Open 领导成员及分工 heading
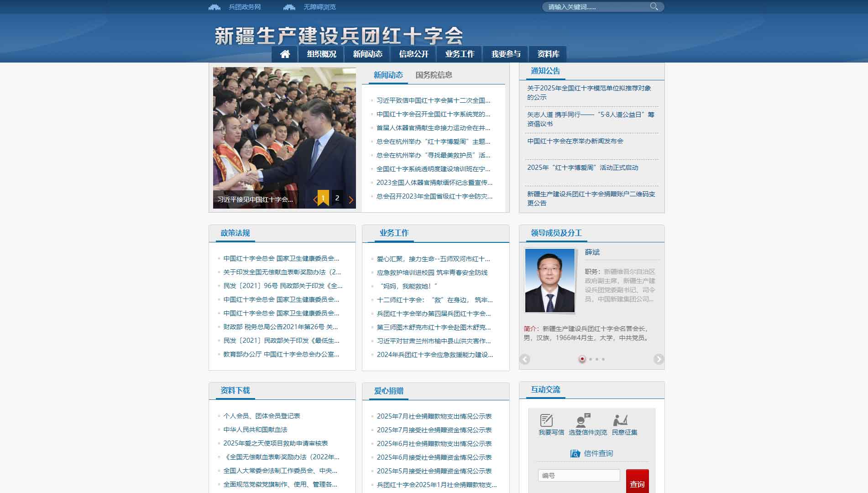 556,233
